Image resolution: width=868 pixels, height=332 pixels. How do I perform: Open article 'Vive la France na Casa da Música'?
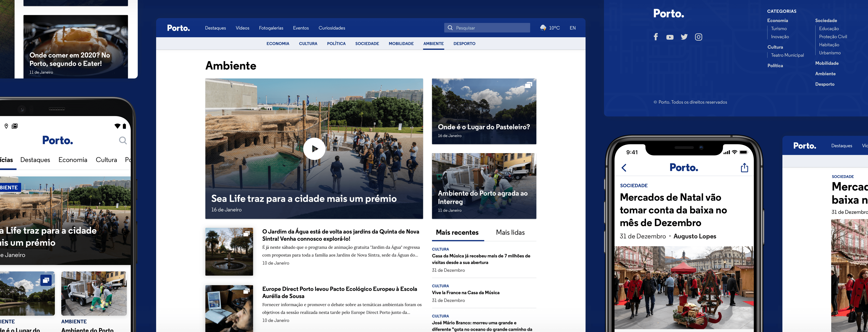466,293
